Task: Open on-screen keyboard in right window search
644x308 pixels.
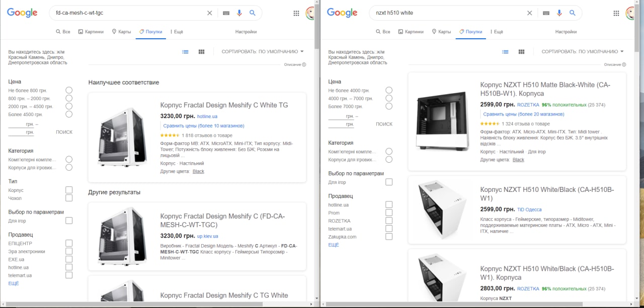Action: [546, 13]
